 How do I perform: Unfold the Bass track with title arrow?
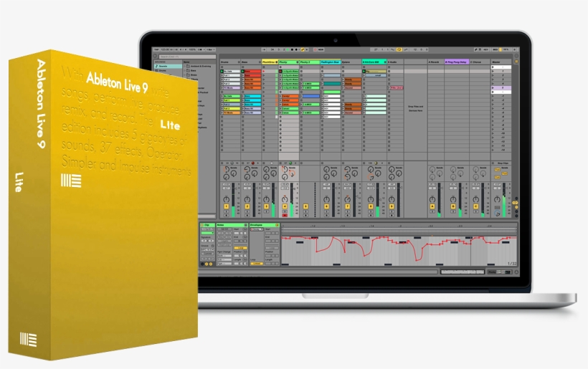click(260, 62)
